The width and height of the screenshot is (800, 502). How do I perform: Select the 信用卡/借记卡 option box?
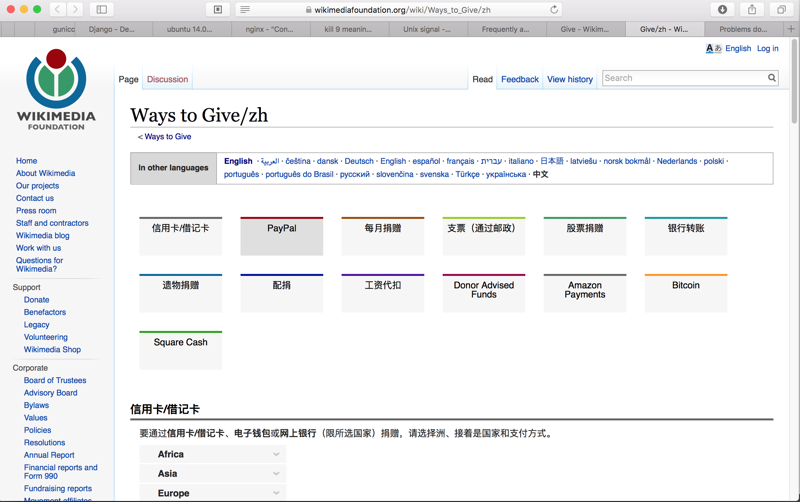181,236
